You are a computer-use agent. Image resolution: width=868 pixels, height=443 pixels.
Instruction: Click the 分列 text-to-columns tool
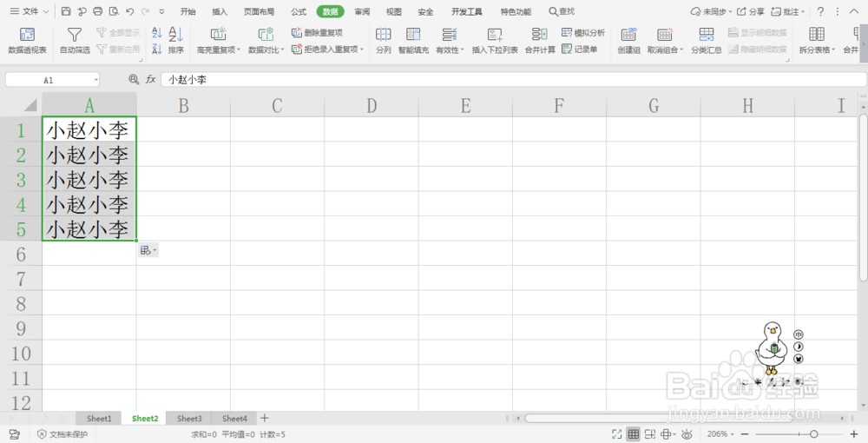pos(384,41)
